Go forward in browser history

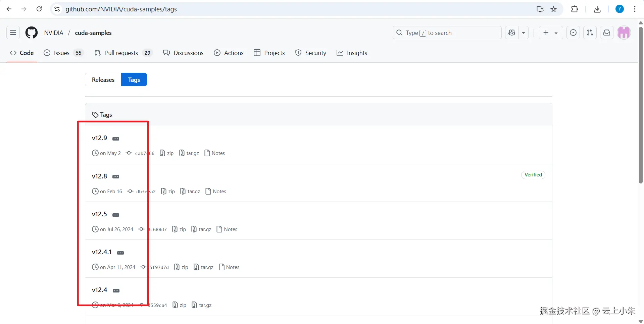point(24,9)
